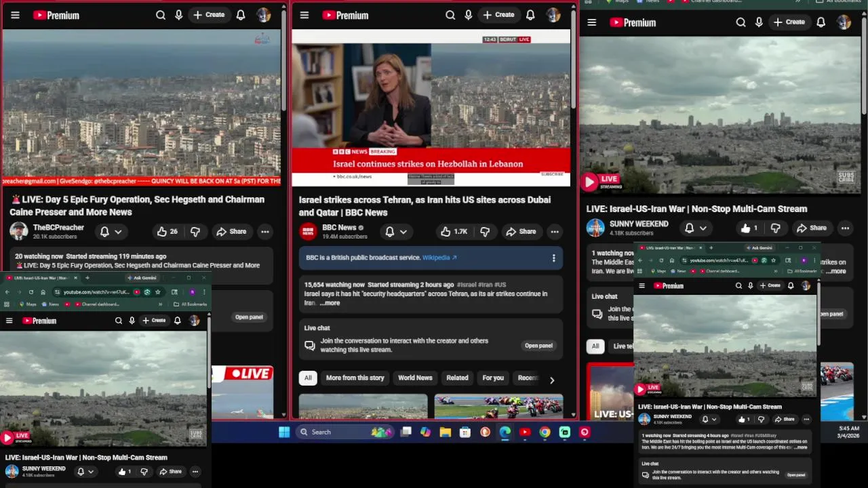Bookmark star in bottom-left small Chrome window
Image resolution: width=868 pixels, height=488 pixels.
[157, 292]
